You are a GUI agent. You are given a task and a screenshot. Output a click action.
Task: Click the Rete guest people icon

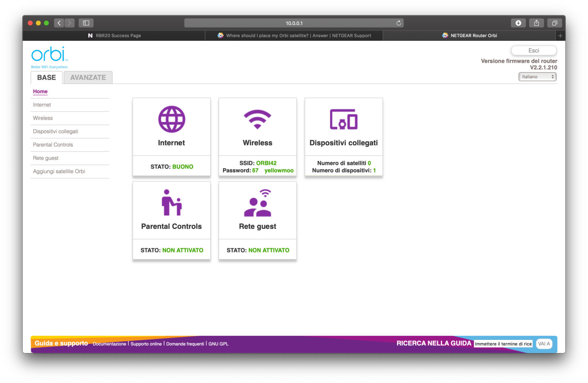258,203
